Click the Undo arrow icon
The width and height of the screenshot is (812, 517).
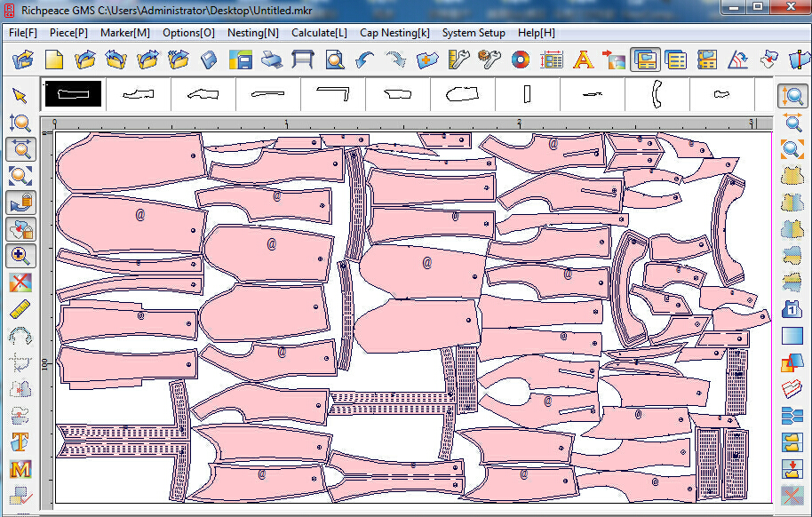(x=365, y=60)
